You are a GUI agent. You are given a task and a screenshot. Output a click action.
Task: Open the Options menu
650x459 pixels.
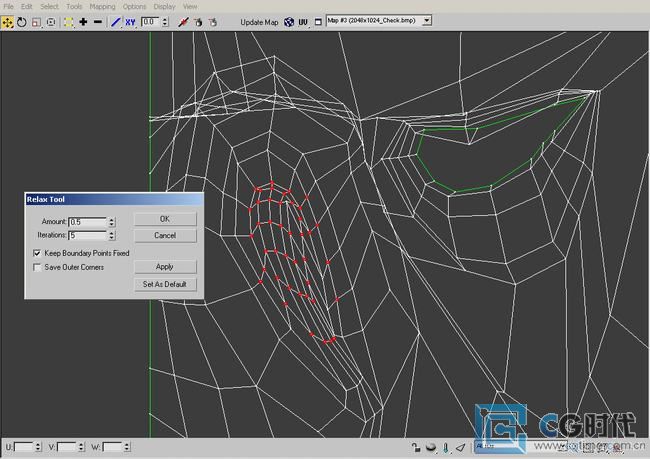[x=134, y=6]
